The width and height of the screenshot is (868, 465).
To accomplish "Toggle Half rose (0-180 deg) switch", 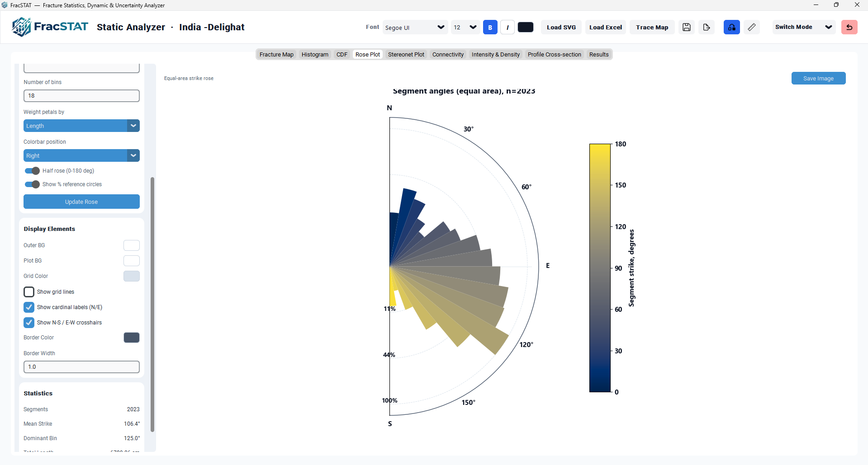I will tap(32, 171).
